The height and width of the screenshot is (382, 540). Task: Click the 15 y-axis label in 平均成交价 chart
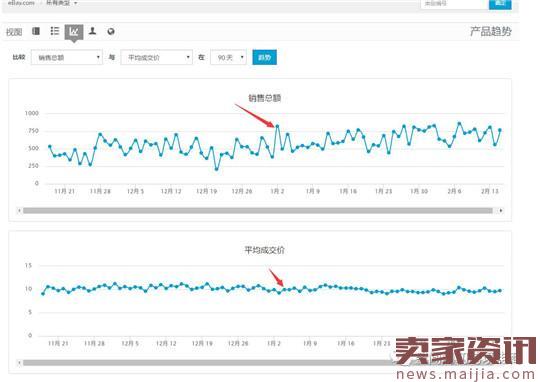click(x=28, y=266)
